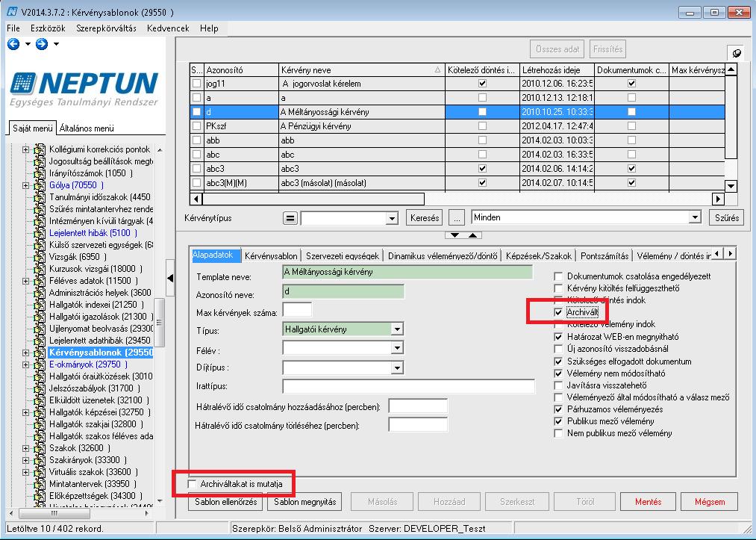
Task: Open the forward arrow history dropdown
Action: coord(56,44)
